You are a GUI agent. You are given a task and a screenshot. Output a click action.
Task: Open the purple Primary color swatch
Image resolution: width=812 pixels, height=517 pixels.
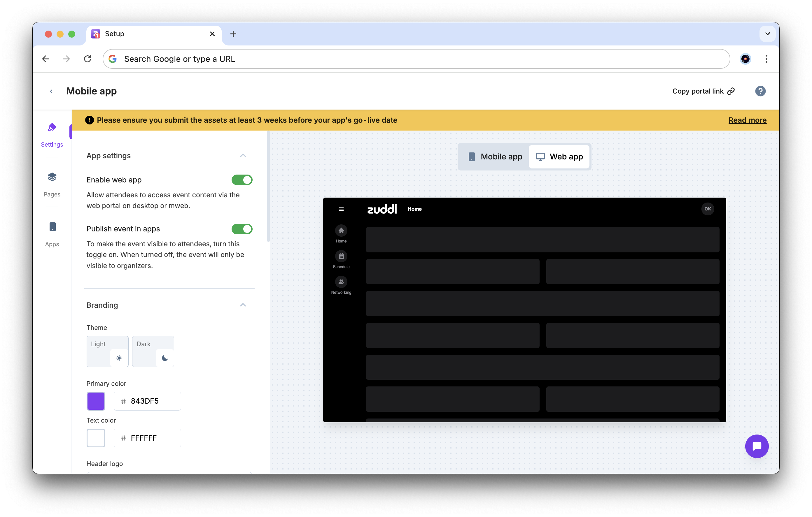(96, 401)
